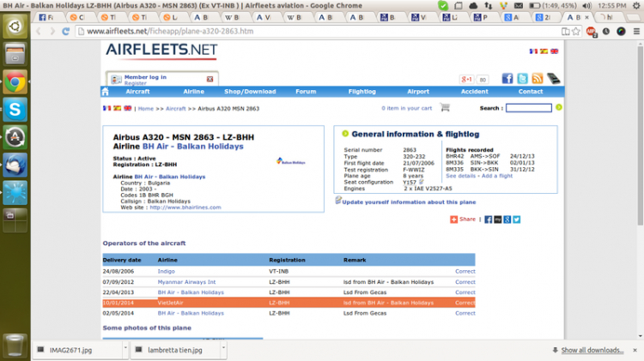Screen dimensions: 644x361
Task: Open the VietJetAir operator link
Action: coord(171,303)
